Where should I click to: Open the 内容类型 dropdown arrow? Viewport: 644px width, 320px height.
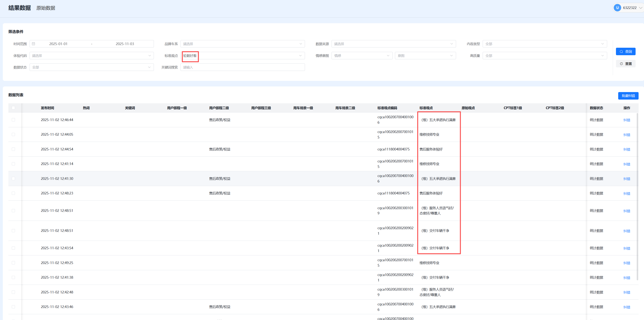tap(602, 44)
